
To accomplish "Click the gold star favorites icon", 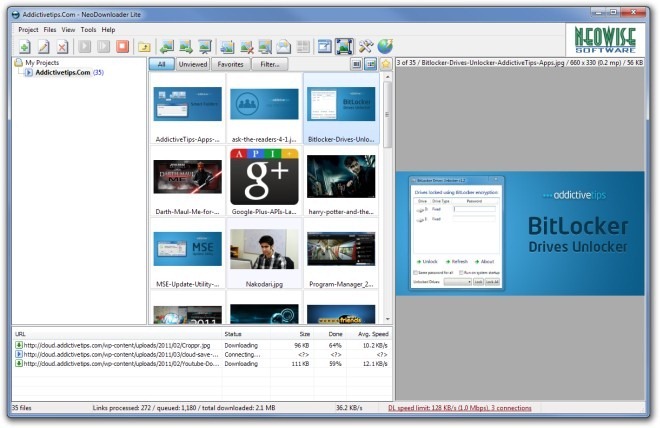I will [x=386, y=64].
